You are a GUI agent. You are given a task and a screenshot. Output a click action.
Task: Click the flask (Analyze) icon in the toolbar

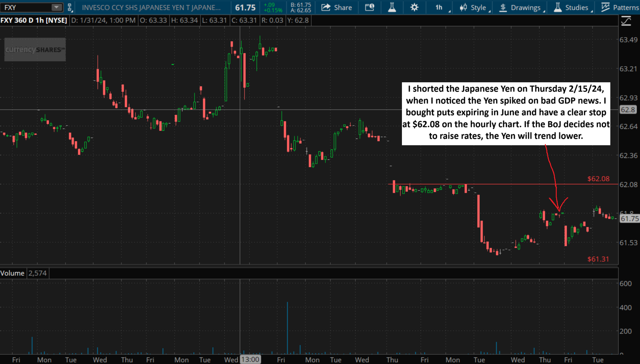[x=392, y=7]
